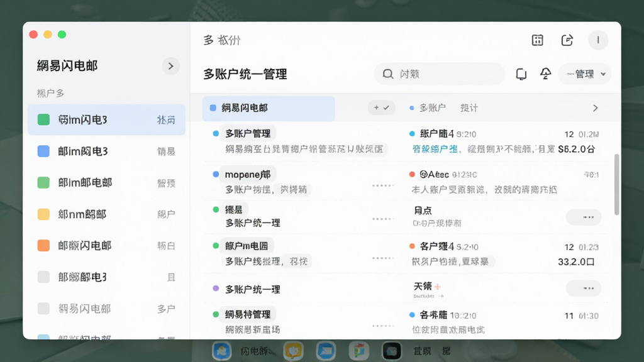
Task: Open the colorful map-like app icon in dock
Action: [x=359, y=351]
